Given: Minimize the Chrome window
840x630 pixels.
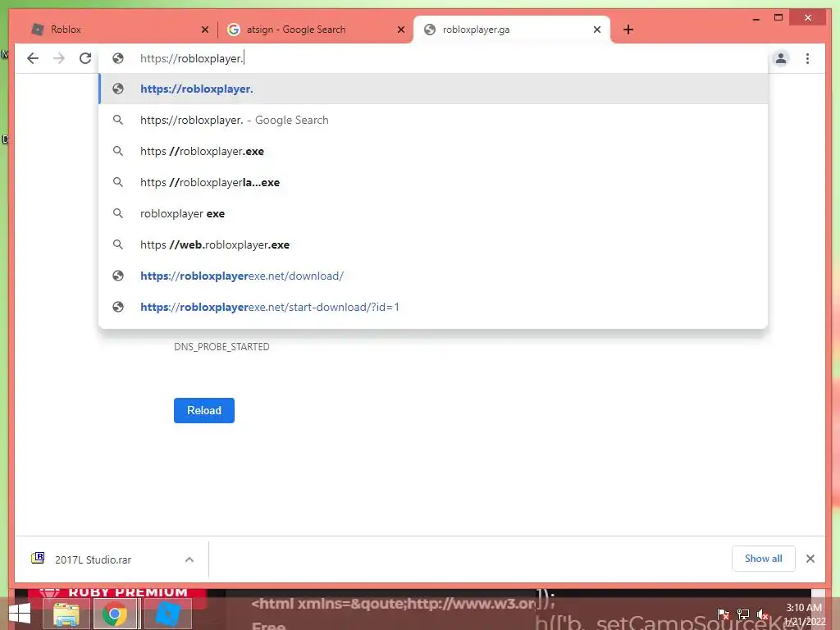Looking at the screenshot, I should pyautogui.click(x=756, y=19).
